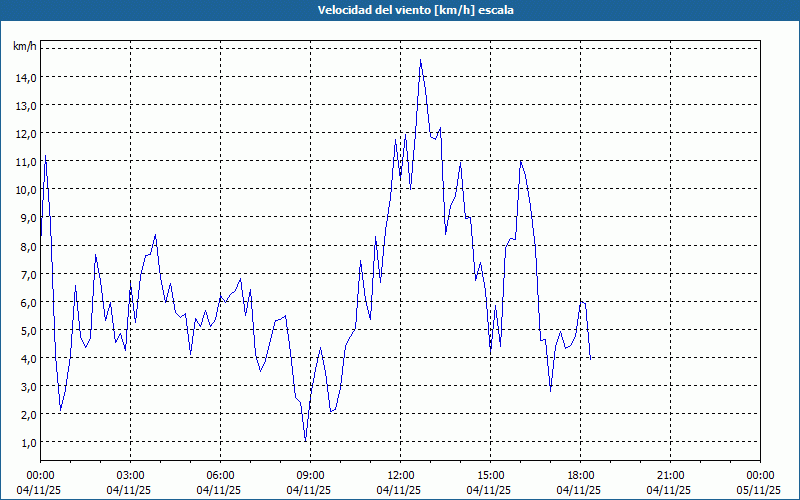The height and width of the screenshot is (500, 800).
Task: Select the km/h unit label on the axis
Action: tap(25, 47)
